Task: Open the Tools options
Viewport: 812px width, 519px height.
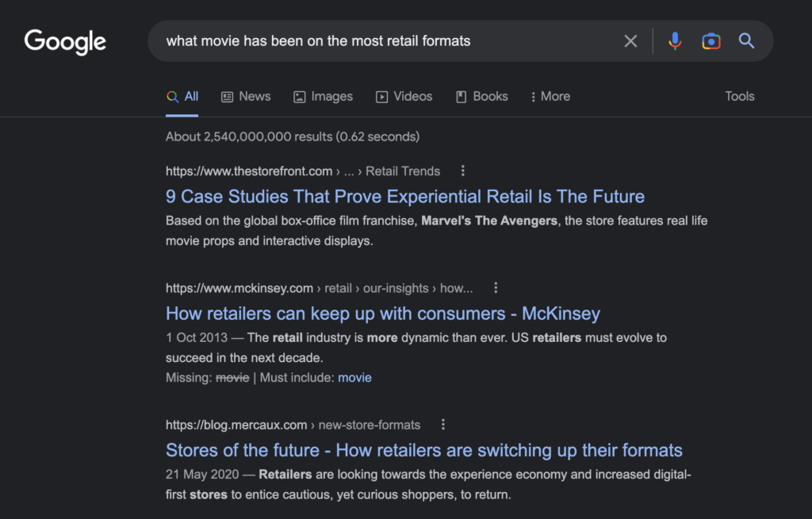Action: [740, 97]
